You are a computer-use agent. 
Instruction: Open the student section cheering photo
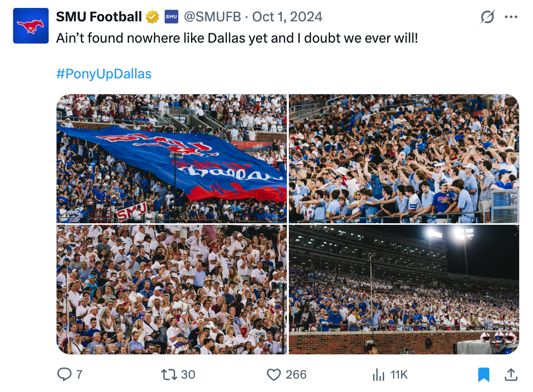(404, 158)
